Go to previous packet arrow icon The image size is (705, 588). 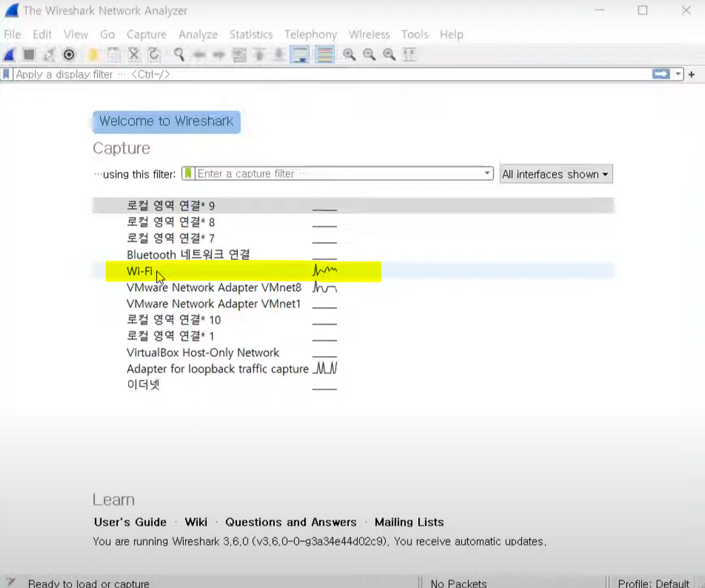[199, 55]
